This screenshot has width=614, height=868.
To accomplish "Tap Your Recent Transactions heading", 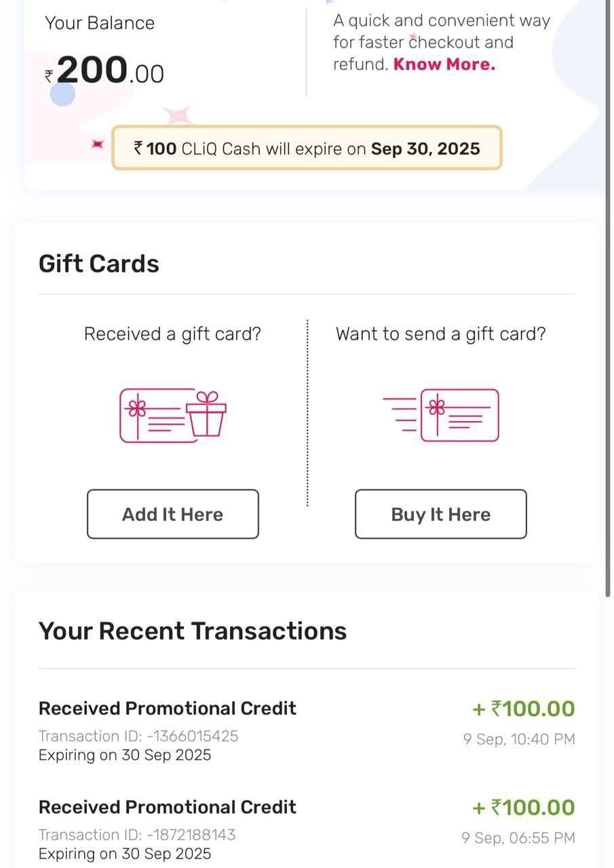I will click(x=193, y=631).
